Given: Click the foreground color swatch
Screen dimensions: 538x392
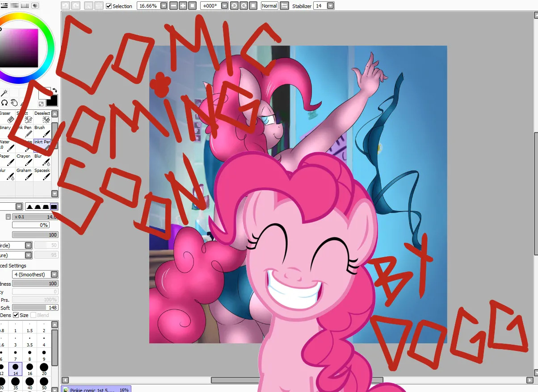Looking at the screenshot, I should tap(44, 94).
